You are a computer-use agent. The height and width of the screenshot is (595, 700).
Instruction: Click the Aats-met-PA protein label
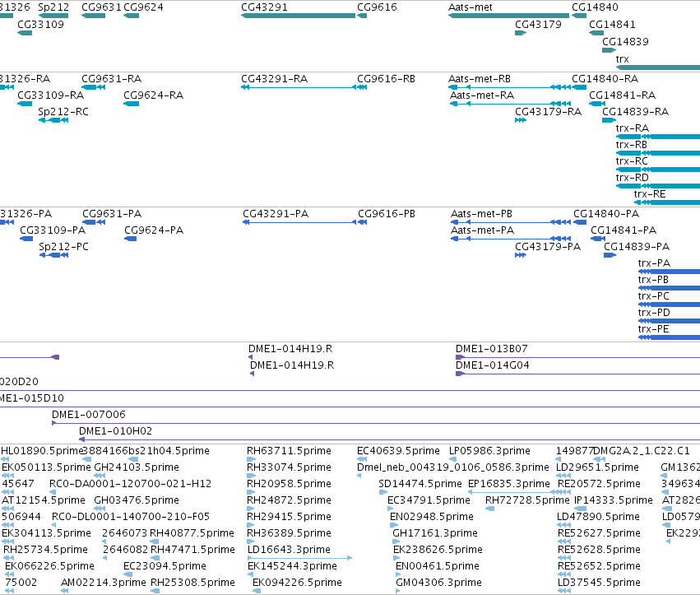click(483, 230)
